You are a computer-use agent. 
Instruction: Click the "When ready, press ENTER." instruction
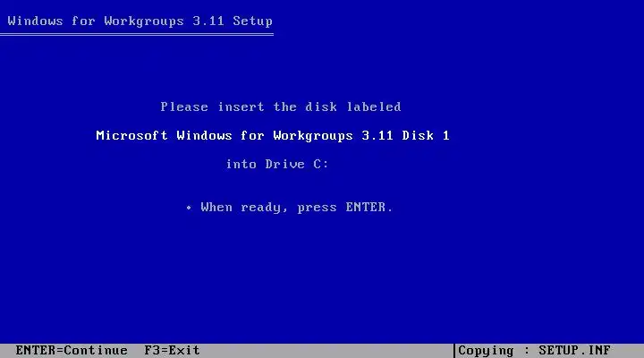tap(297, 207)
